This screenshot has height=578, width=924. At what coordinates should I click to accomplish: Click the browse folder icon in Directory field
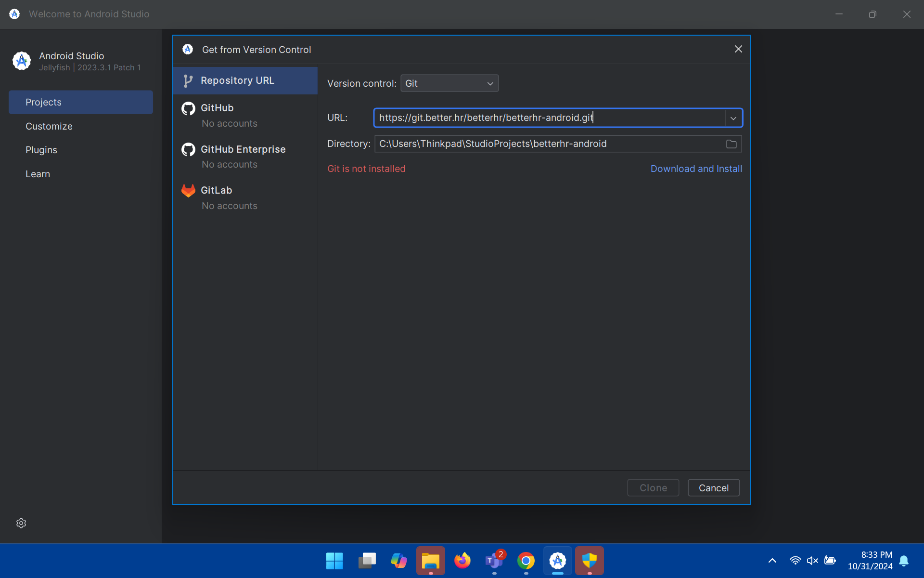click(731, 144)
